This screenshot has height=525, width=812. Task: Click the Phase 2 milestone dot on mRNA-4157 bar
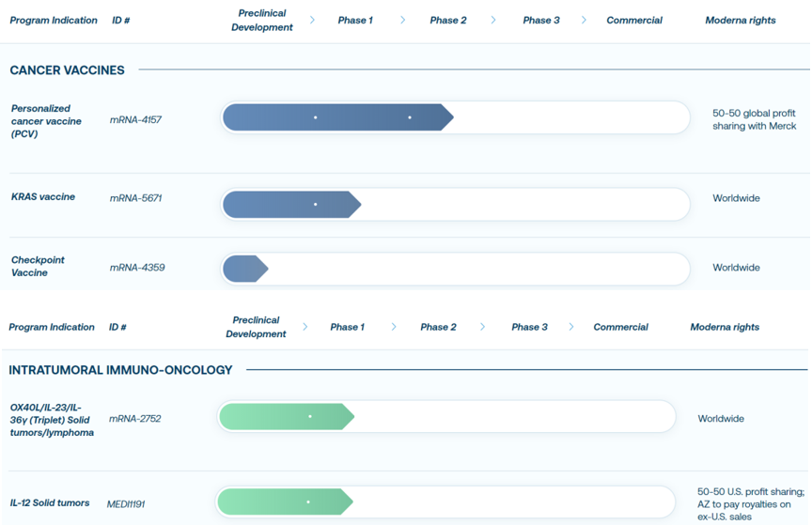(x=410, y=117)
